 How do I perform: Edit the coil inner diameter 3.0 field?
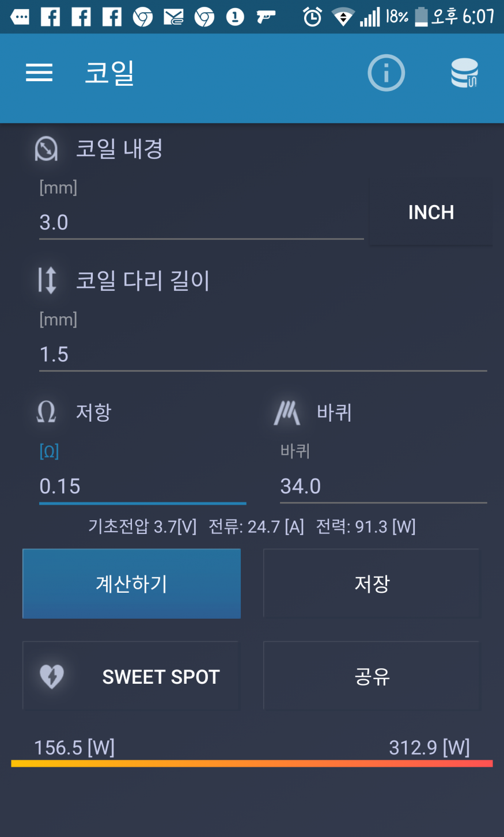pyautogui.click(x=201, y=223)
